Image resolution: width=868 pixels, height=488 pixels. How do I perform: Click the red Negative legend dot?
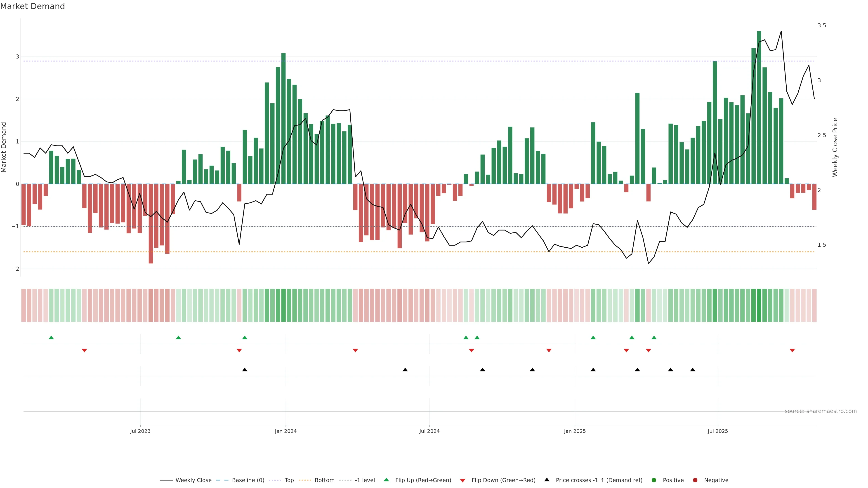point(695,480)
